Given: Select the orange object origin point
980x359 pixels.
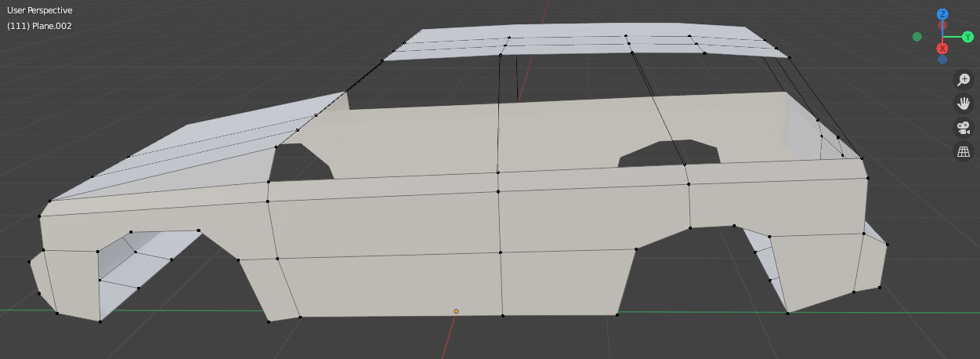Looking at the screenshot, I should (456, 311).
